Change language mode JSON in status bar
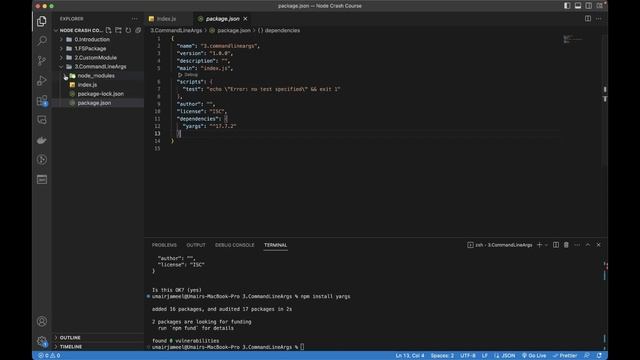The width and height of the screenshot is (640, 360). click(x=508, y=356)
